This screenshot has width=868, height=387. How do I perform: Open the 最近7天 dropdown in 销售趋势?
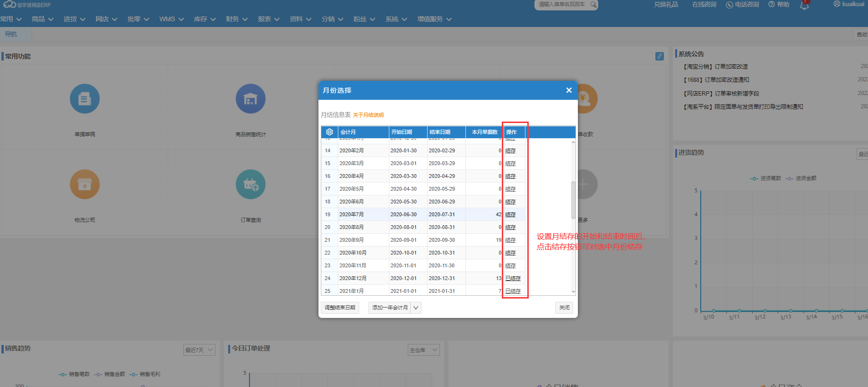pyautogui.click(x=199, y=350)
